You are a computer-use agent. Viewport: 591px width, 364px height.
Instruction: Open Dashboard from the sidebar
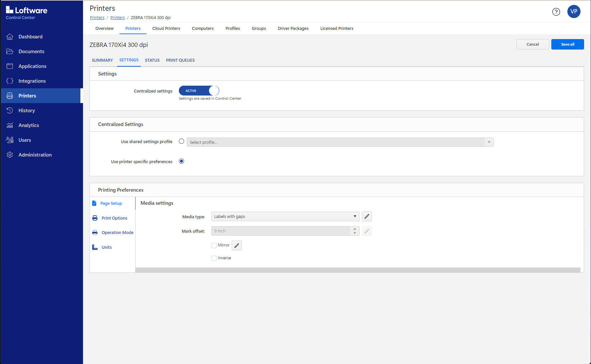[30, 37]
